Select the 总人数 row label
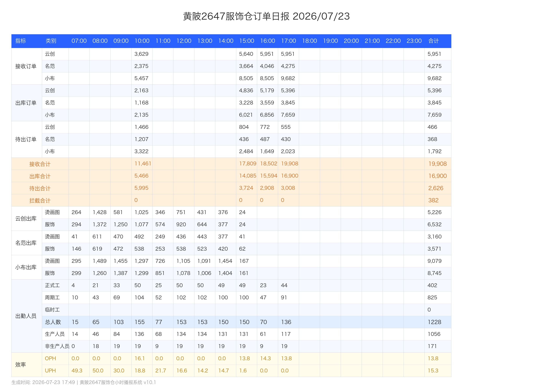533x392 pixels. coord(53,322)
